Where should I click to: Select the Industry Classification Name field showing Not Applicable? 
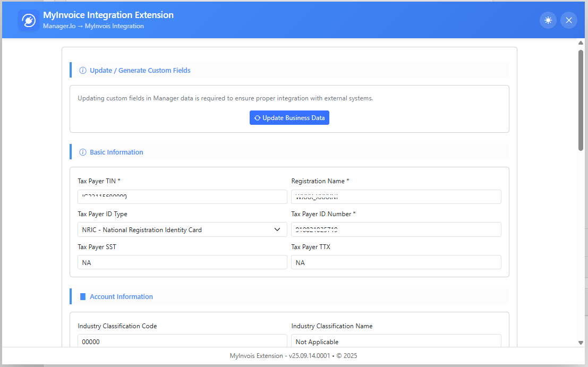pyautogui.click(x=396, y=342)
